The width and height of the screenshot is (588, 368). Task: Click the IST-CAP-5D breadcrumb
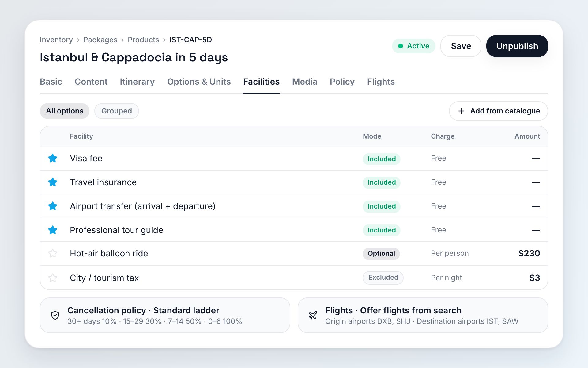point(190,40)
